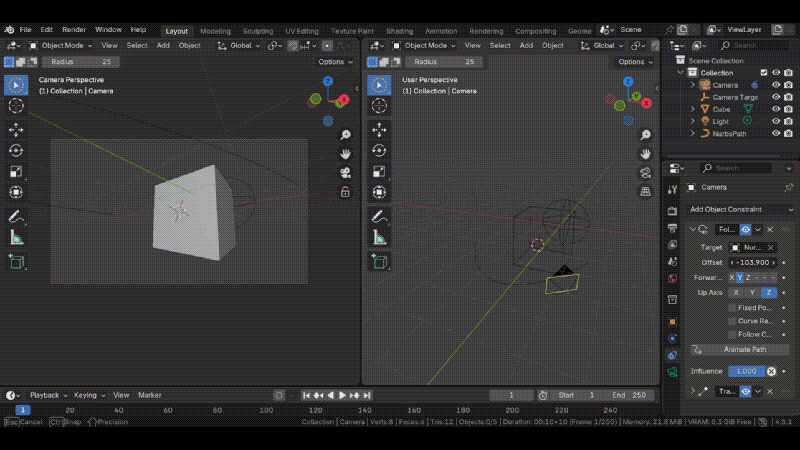This screenshot has width=800, height=450.
Task: Enable the Fixed Position checkbox
Action: 734,308
